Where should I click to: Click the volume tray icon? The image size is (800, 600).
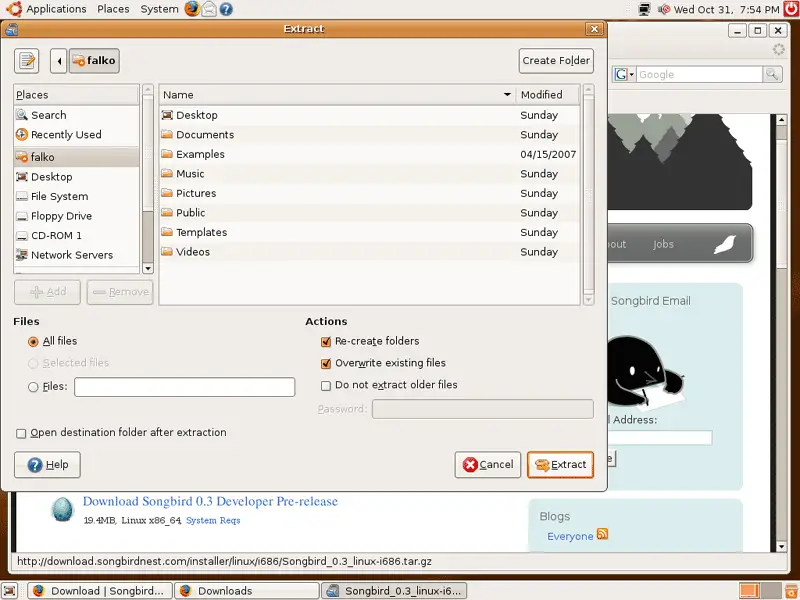point(663,9)
